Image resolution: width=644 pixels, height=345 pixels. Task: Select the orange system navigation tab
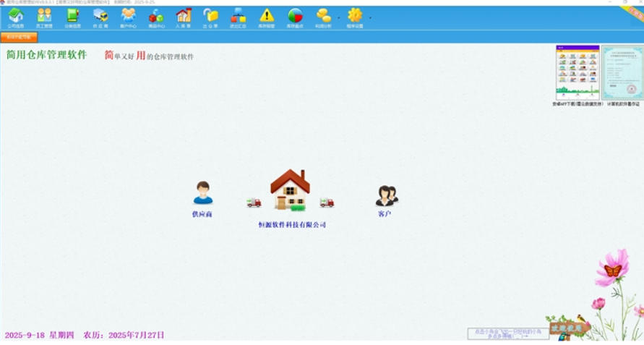click(19, 37)
